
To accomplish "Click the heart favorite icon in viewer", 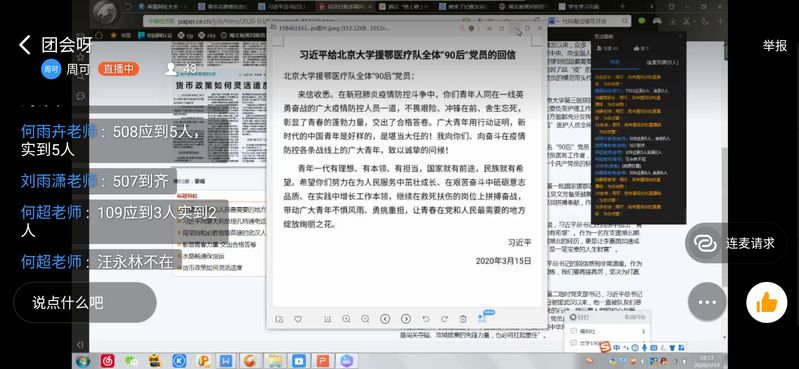I will tap(298, 319).
